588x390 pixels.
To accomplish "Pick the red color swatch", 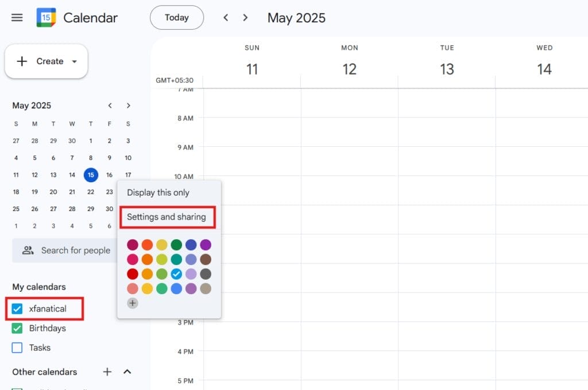I will 133,274.
